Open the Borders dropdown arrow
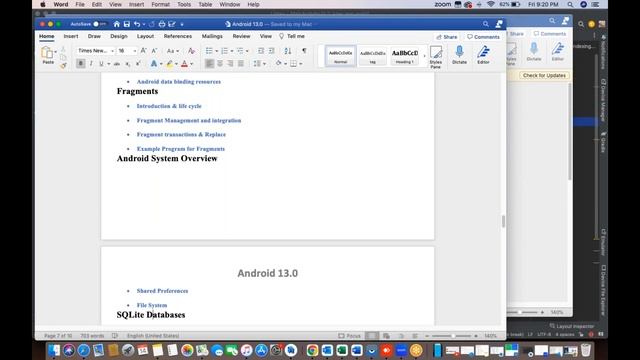 point(301,64)
